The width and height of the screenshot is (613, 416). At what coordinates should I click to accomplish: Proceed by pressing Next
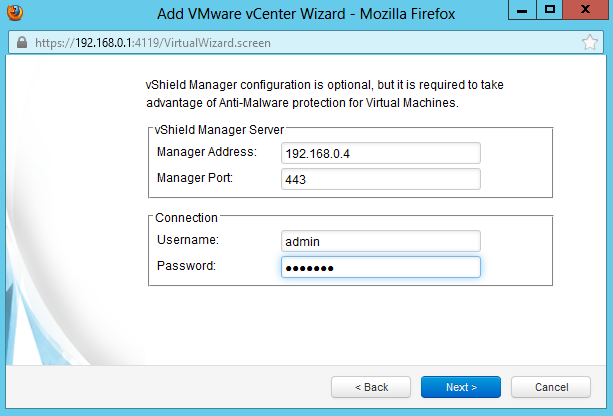[x=461, y=387]
